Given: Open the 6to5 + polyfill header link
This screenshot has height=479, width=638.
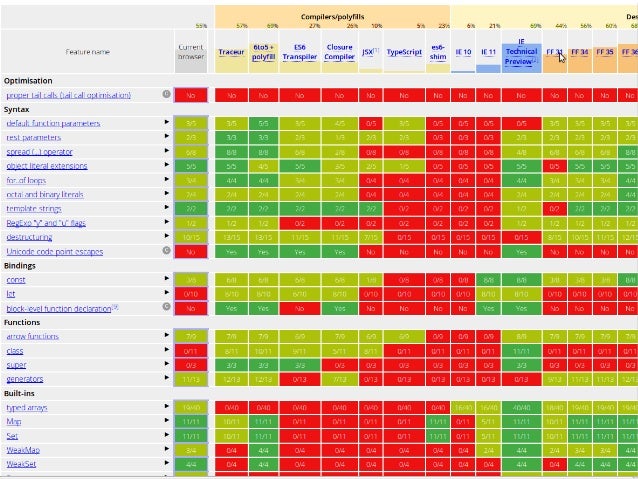Looking at the screenshot, I should coord(263,52).
